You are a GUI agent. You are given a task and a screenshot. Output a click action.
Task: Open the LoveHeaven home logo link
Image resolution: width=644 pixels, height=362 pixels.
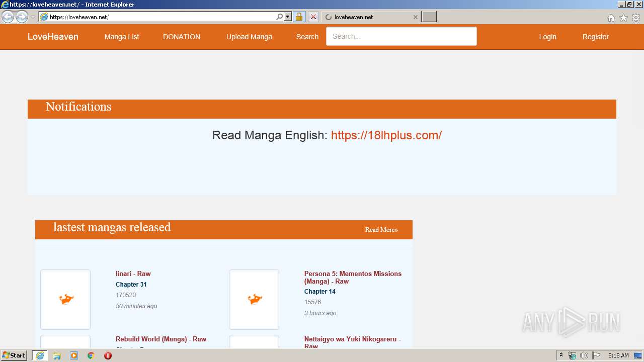[x=53, y=37]
